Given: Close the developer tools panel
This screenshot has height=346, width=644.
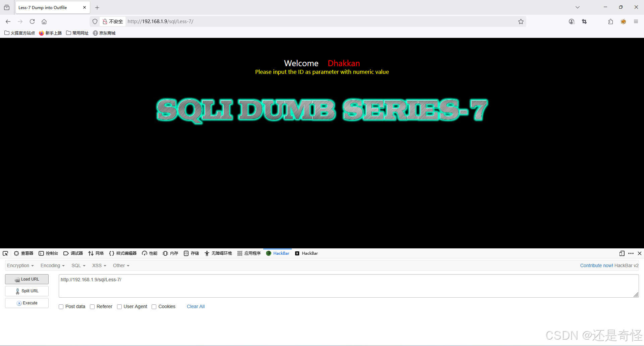Looking at the screenshot, I should tap(640, 253).
